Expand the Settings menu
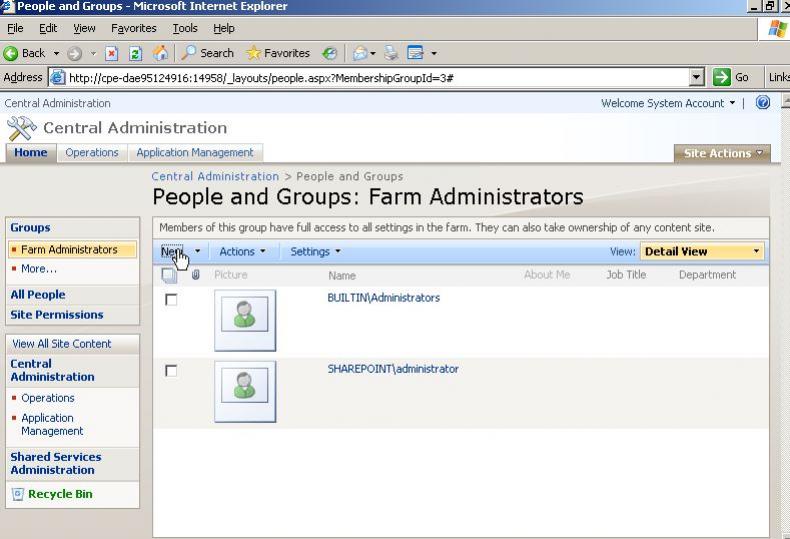 (x=315, y=251)
